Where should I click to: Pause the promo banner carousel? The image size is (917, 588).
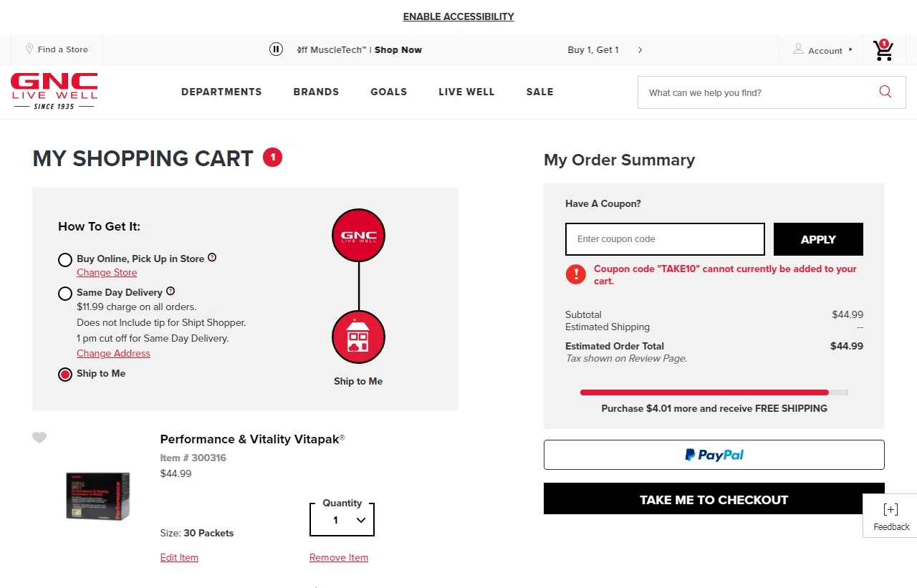coord(276,49)
